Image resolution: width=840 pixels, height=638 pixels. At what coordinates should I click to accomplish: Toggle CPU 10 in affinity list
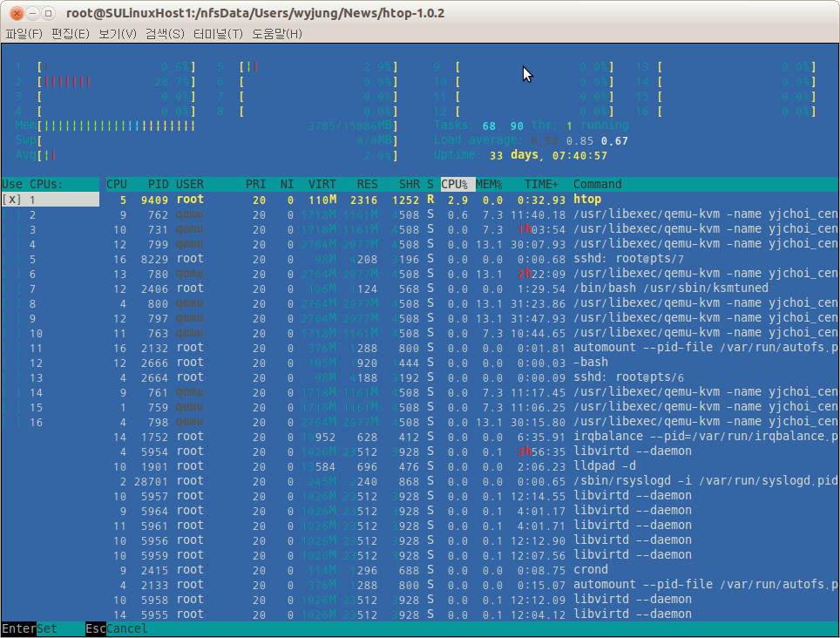[12, 333]
